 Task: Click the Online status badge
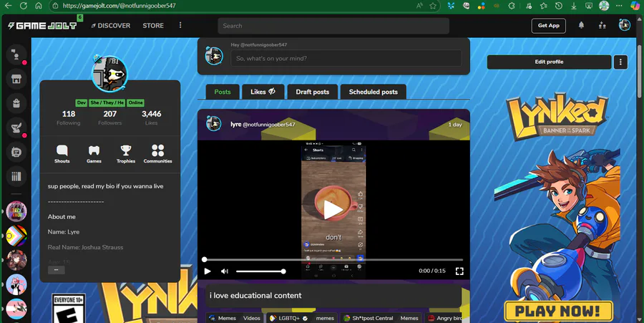click(135, 102)
